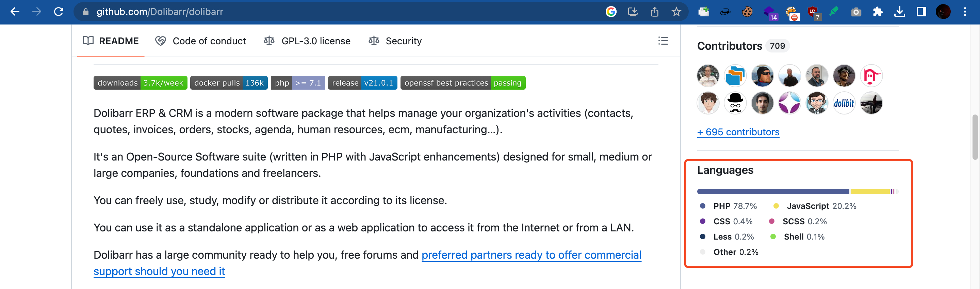Open the README outline list icon
The height and width of the screenshot is (289, 980).
pyautogui.click(x=663, y=41)
